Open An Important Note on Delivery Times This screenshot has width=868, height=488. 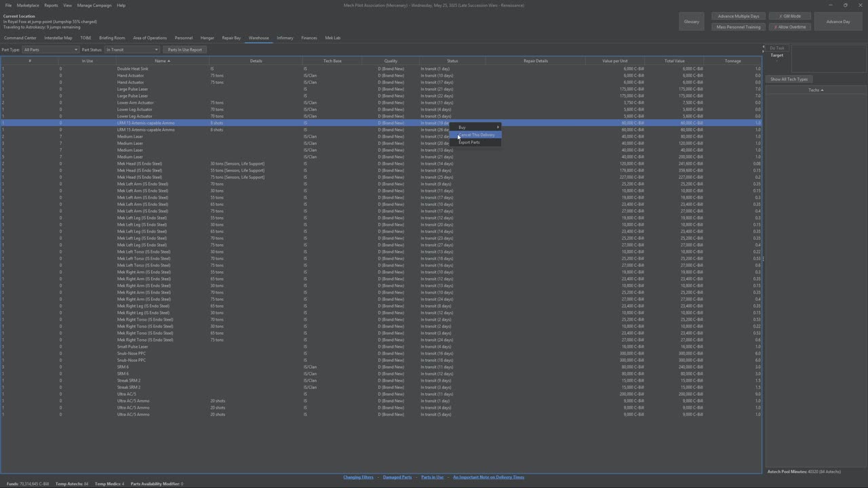pyautogui.click(x=489, y=477)
